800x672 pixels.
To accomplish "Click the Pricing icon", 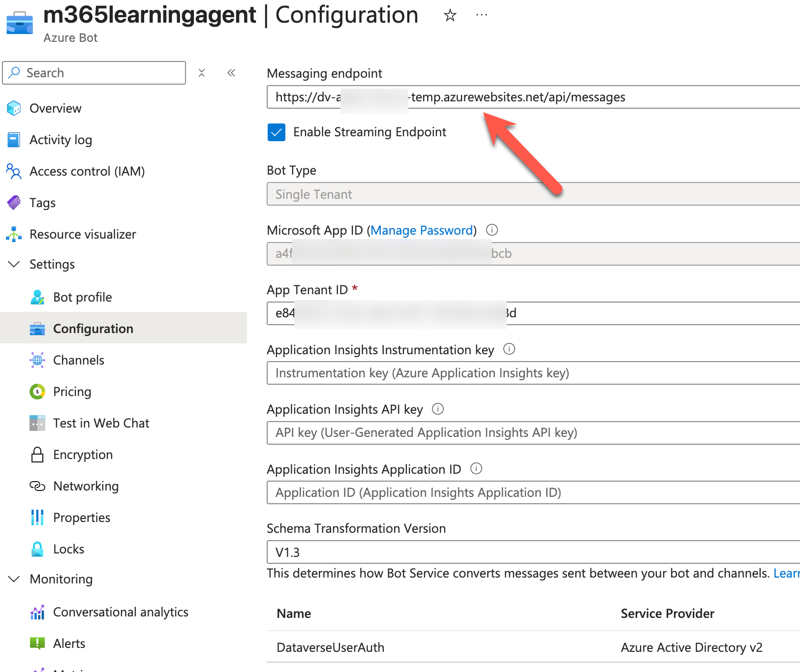I will pos(37,392).
